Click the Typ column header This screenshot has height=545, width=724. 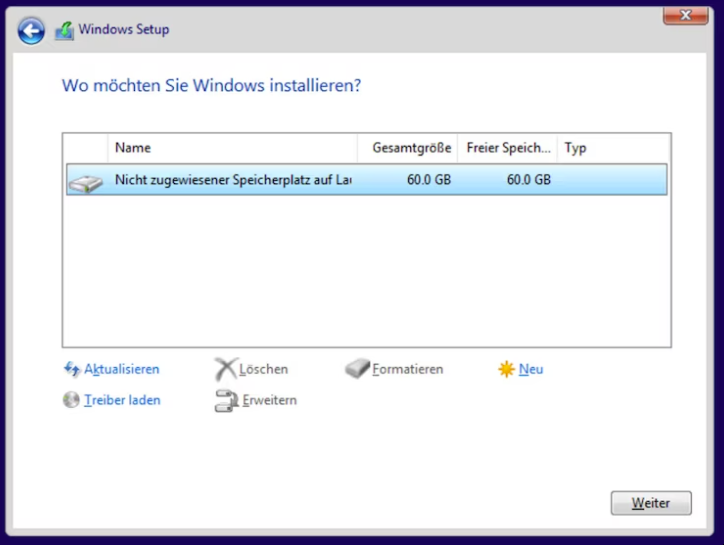pos(614,148)
